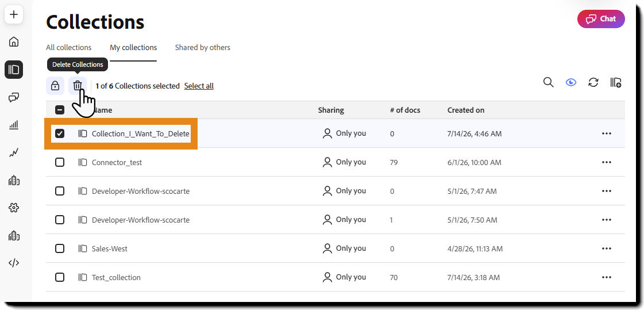Open the upper buildings sidebar icon
Viewport: 644px width, 310px height.
tap(14, 181)
